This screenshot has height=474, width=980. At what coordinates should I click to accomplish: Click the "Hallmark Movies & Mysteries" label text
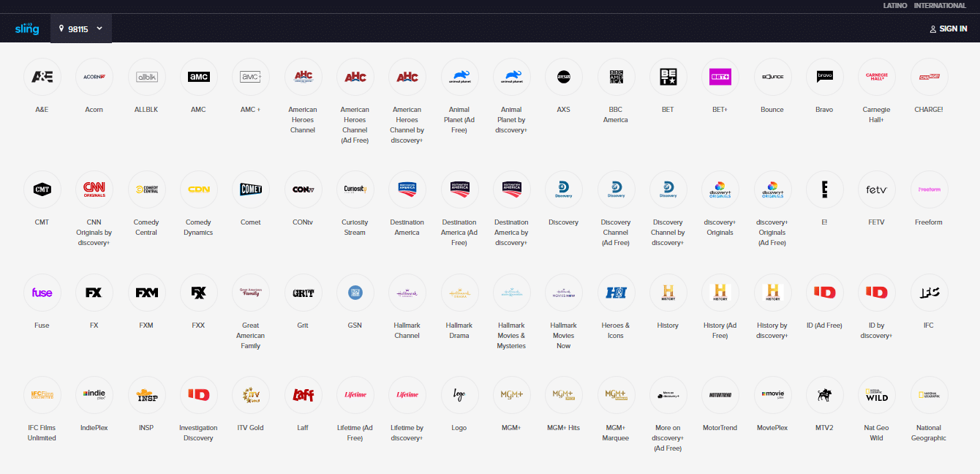[511, 336]
